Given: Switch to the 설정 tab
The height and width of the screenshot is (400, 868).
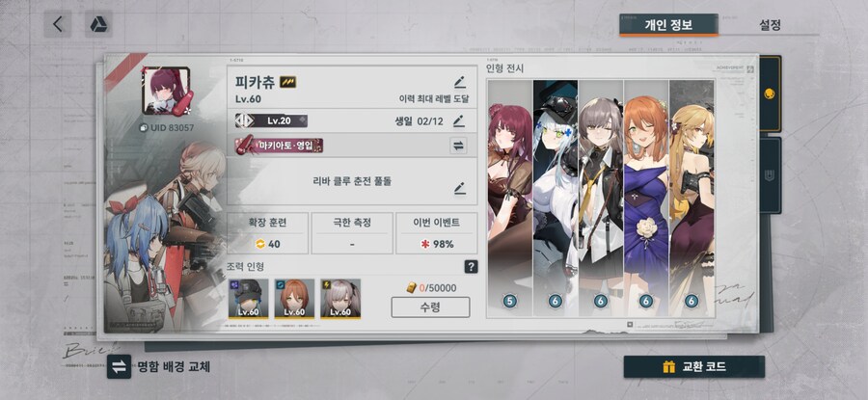Looking at the screenshot, I should [770, 25].
